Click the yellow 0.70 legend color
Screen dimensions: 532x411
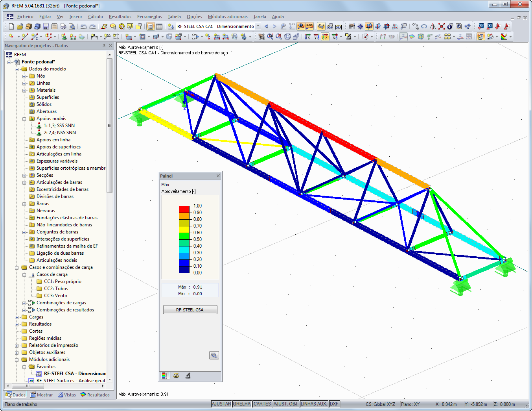[185, 229]
